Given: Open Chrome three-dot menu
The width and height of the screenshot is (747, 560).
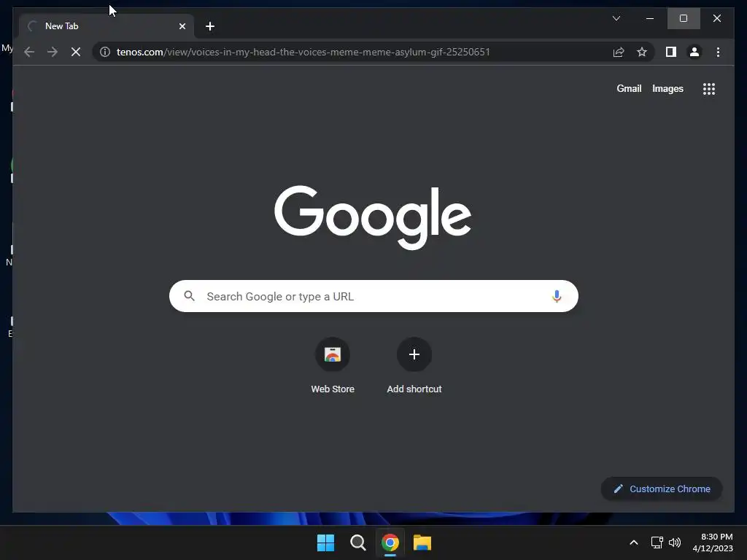Looking at the screenshot, I should click(x=718, y=52).
